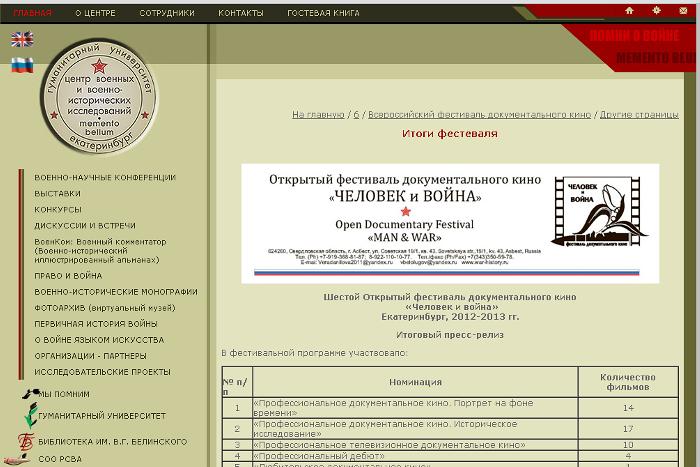Viewport: 700px width, 467px height.
Task: Switch to English via British flag
Action: click(x=22, y=40)
